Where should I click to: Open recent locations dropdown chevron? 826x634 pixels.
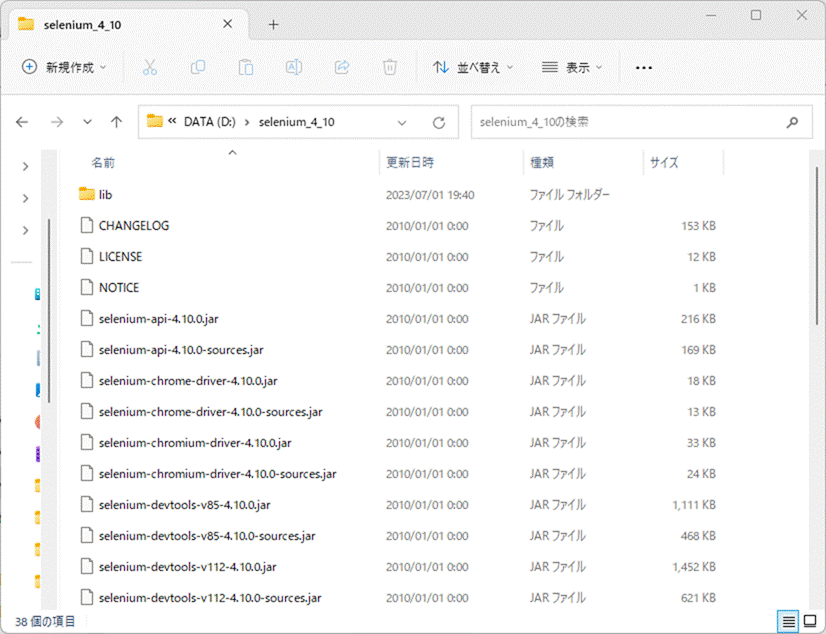[x=87, y=122]
